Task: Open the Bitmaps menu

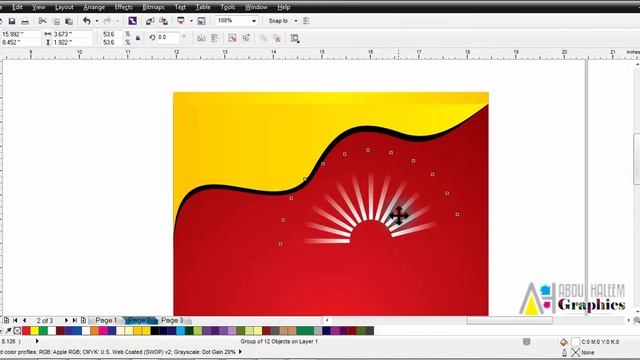Action: click(153, 7)
